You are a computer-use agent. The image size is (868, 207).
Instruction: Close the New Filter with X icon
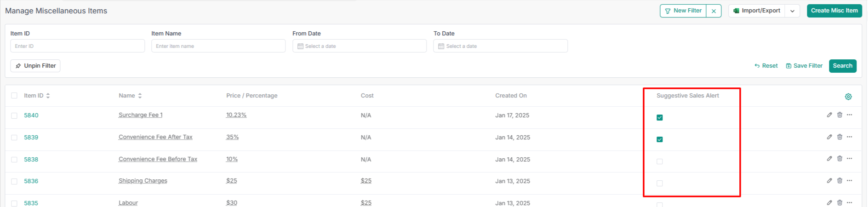pyautogui.click(x=714, y=11)
